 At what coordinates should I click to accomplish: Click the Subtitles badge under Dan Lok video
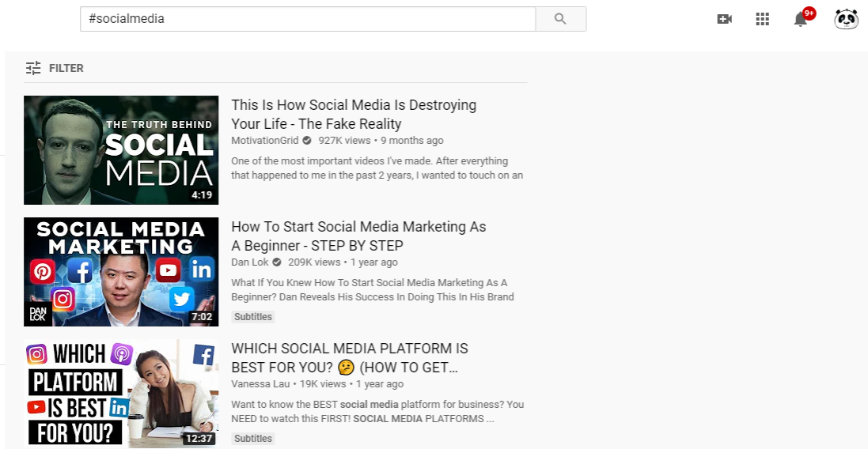click(x=253, y=317)
